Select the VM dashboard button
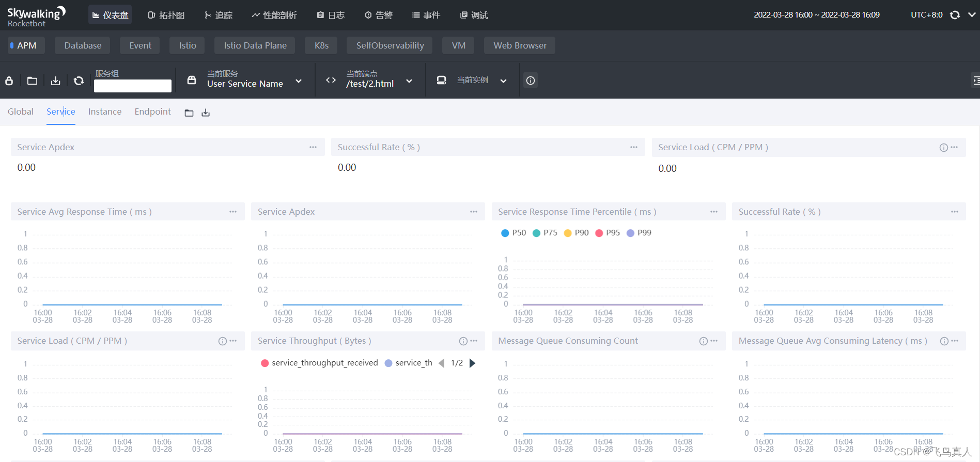This screenshot has width=980, height=462. 459,45
